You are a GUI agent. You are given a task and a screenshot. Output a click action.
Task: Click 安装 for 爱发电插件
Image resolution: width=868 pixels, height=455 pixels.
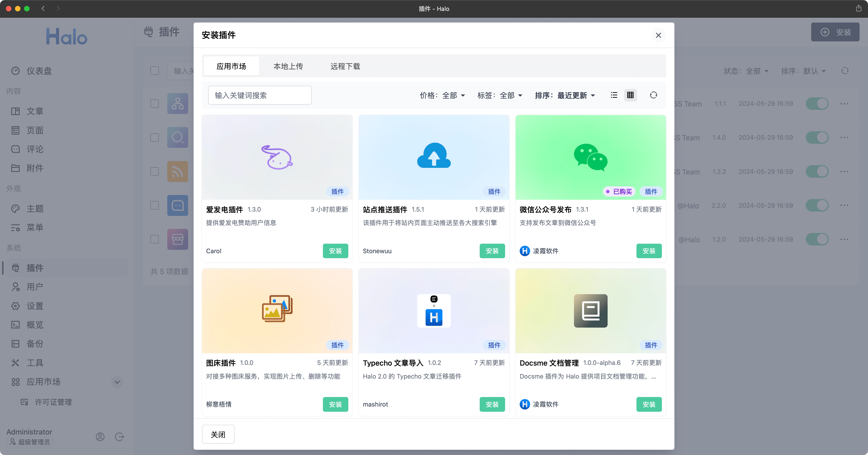335,251
